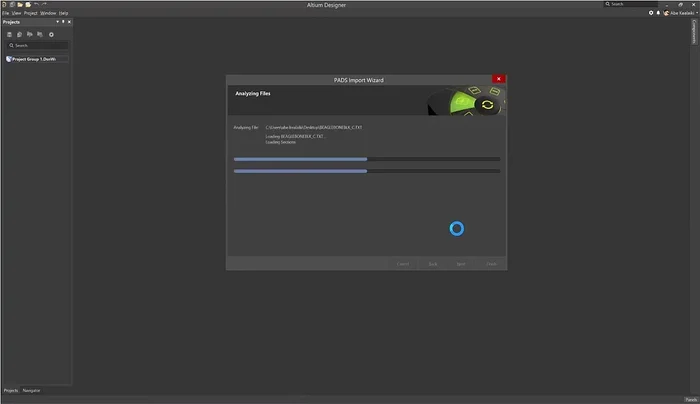Open the top-right settings gear icon
The height and width of the screenshot is (404, 700).
pos(651,13)
